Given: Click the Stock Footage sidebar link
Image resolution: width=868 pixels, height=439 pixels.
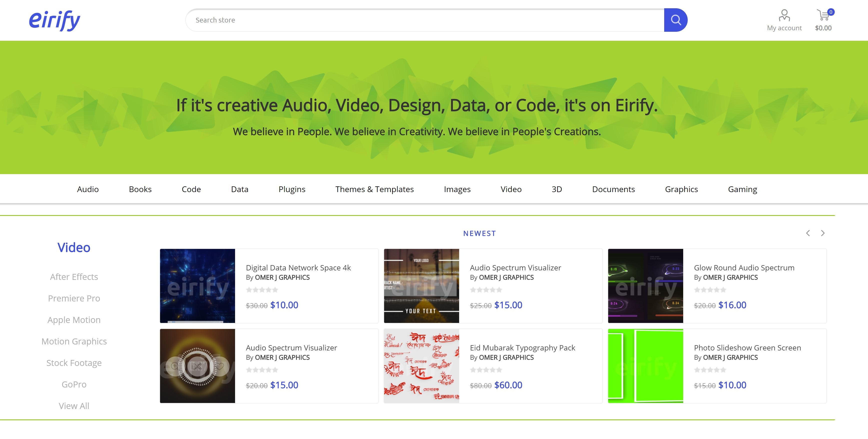Looking at the screenshot, I should tap(74, 363).
